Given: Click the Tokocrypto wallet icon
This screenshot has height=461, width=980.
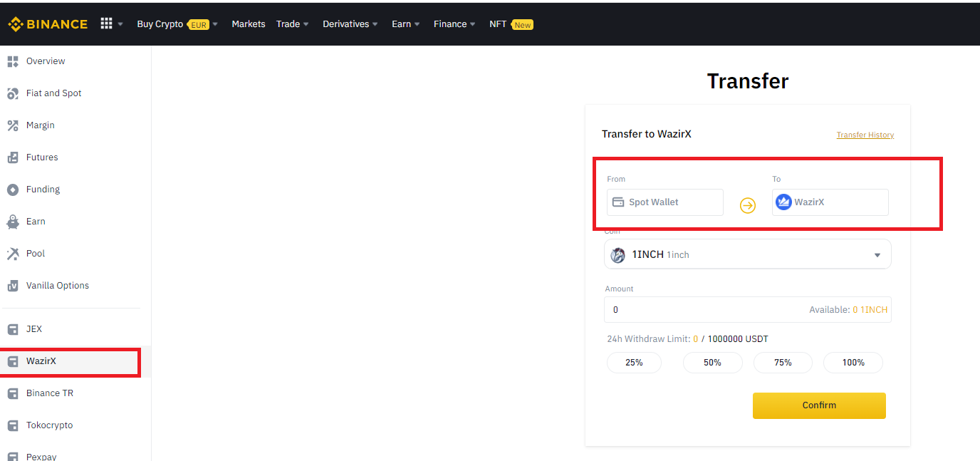Looking at the screenshot, I should 13,425.
